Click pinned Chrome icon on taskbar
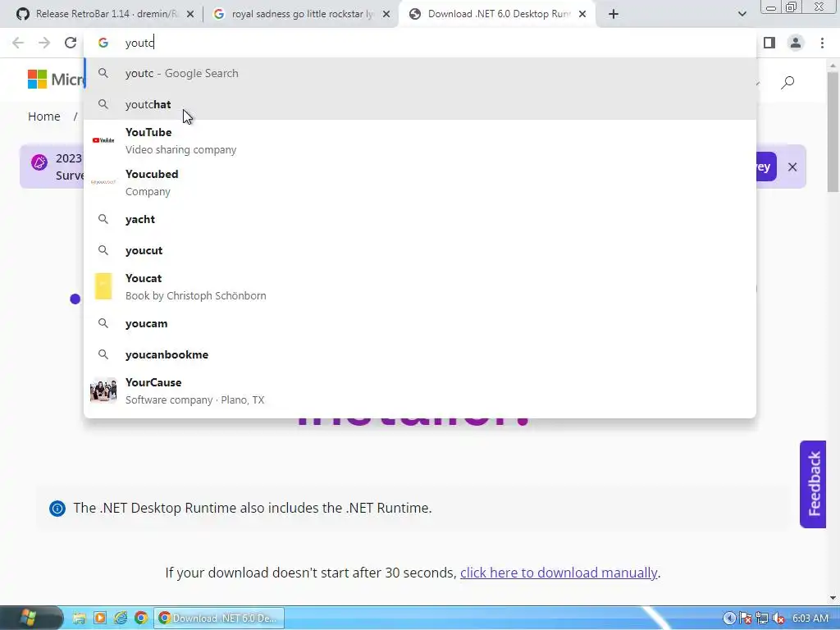 click(141, 619)
